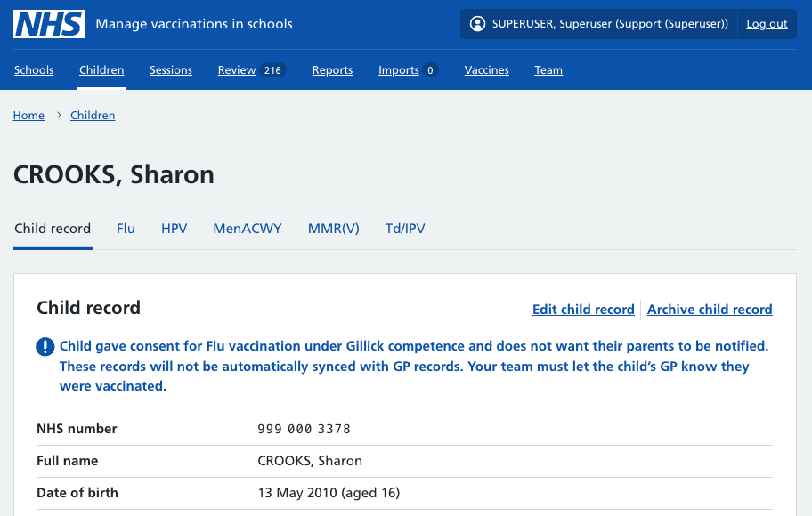Viewport: 812px width, 516px height.
Task: Click Edit child record link
Action: 583,310
